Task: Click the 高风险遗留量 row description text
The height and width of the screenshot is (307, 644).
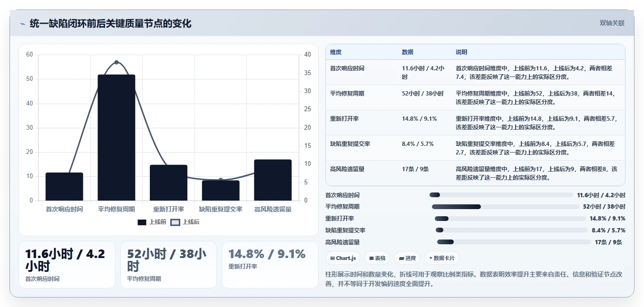Action: 537,173
